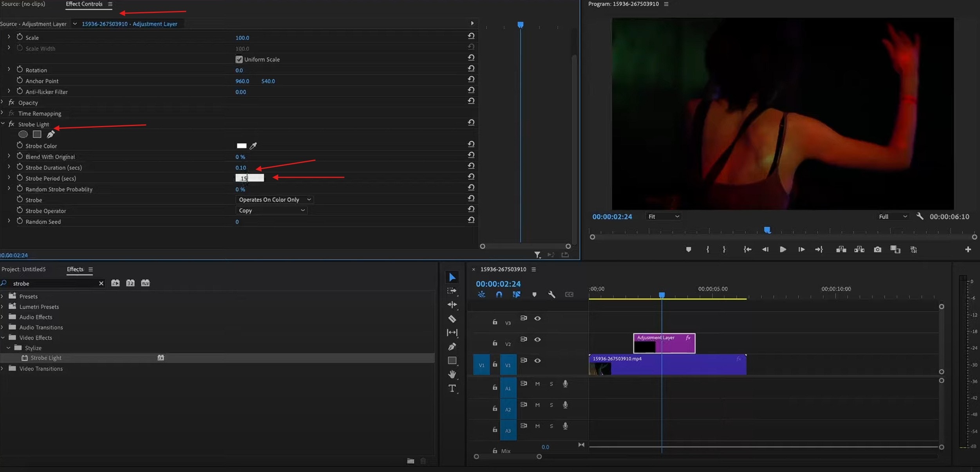The height and width of the screenshot is (472, 980).
Task: Mute audio track A1
Action: pos(537,384)
